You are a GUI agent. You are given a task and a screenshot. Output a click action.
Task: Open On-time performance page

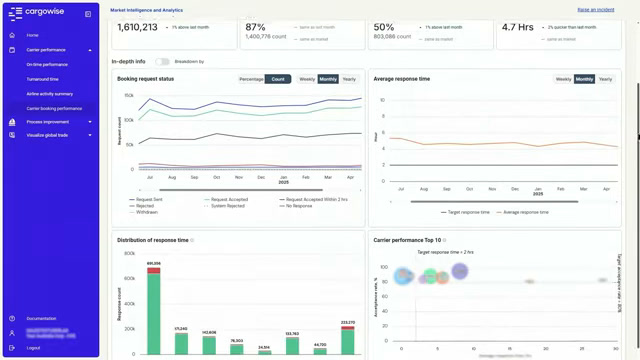47,64
